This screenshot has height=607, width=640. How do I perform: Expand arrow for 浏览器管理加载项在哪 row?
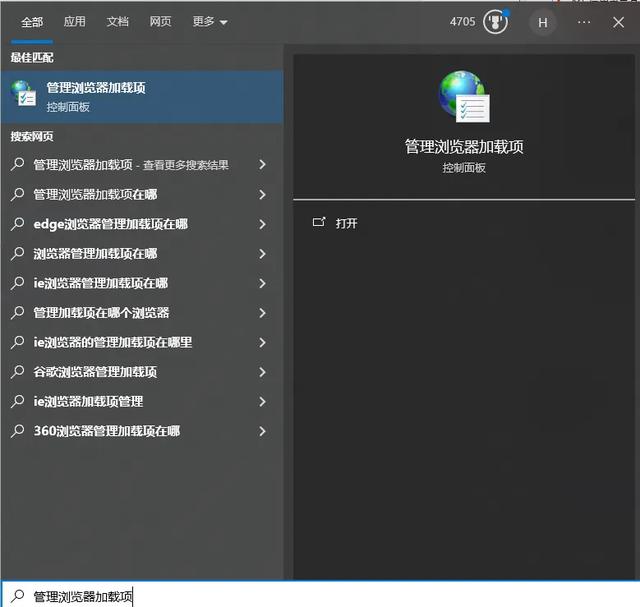click(x=262, y=253)
